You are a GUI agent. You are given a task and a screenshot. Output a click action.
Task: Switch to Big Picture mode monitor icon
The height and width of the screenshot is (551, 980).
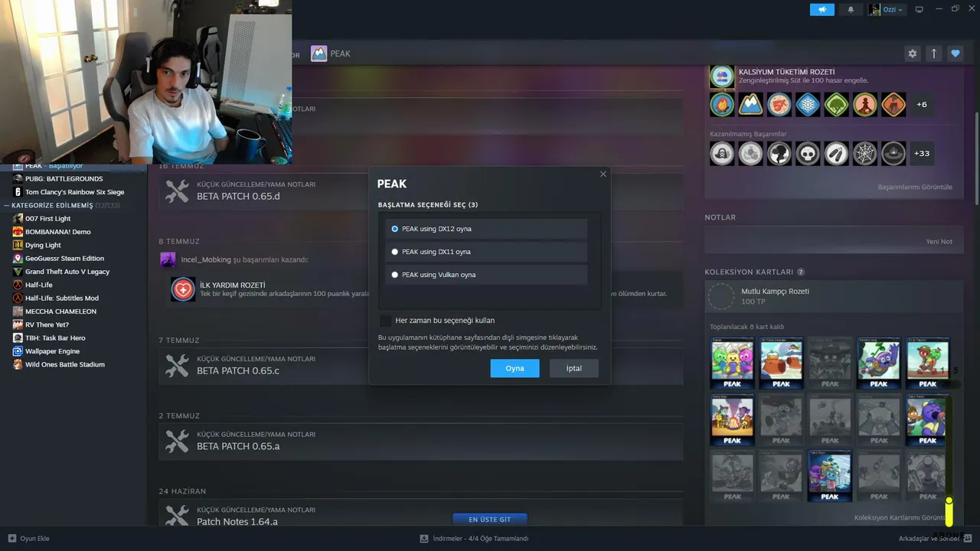(920, 9)
